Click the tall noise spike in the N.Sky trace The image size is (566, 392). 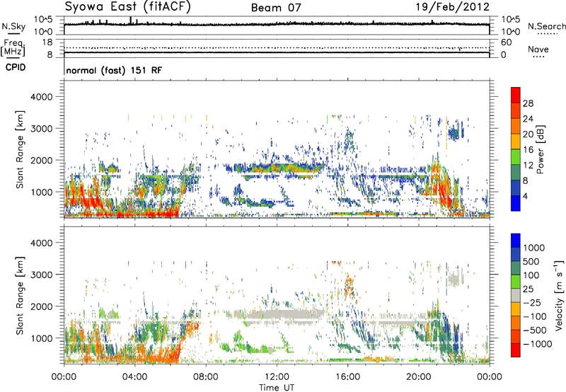pos(130,21)
